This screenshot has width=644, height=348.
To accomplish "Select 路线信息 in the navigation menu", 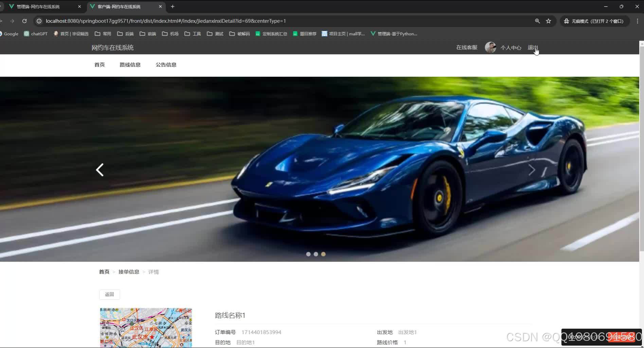I will [130, 65].
